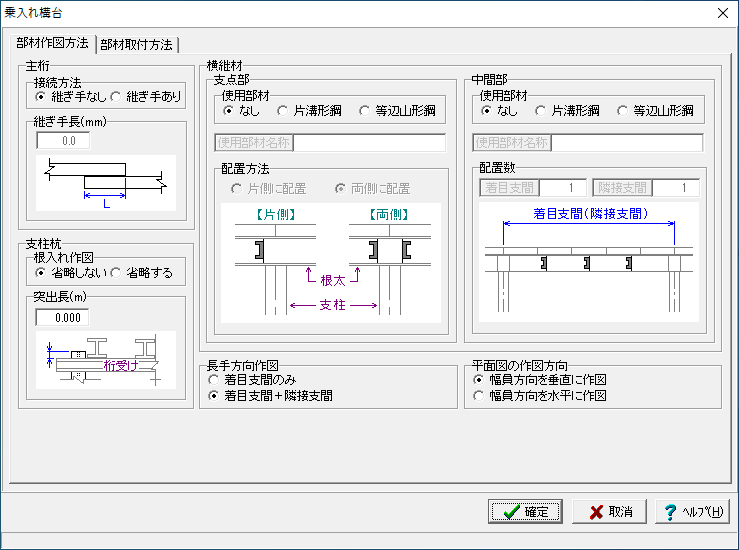
Task: Select 片側に配置 placement option
Action: (x=269, y=189)
